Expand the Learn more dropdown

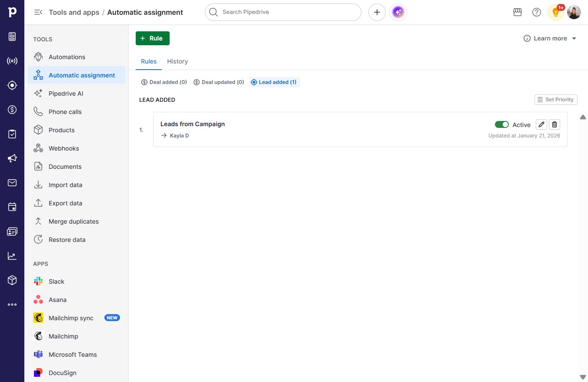click(x=550, y=38)
